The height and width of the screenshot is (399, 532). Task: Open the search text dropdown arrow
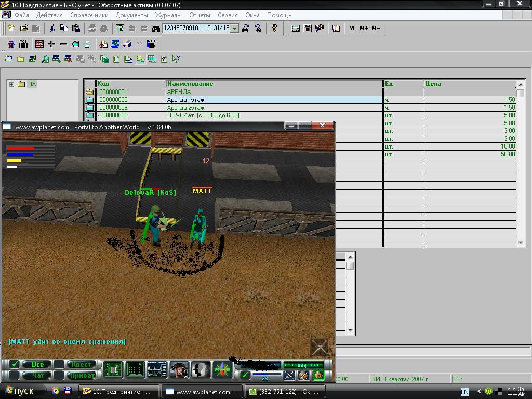tap(234, 29)
